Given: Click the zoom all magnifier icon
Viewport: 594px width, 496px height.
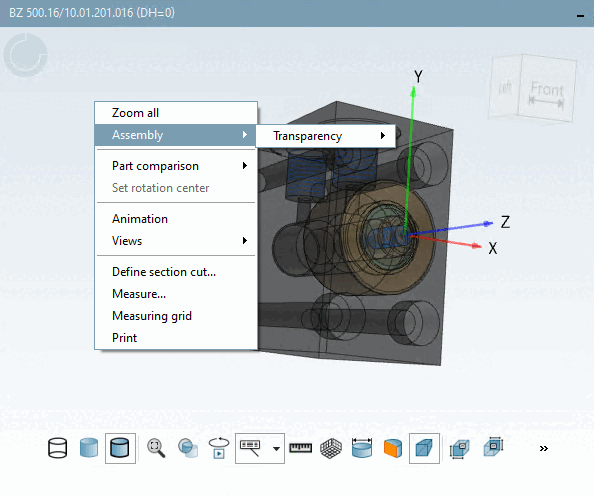Looking at the screenshot, I should click(156, 448).
